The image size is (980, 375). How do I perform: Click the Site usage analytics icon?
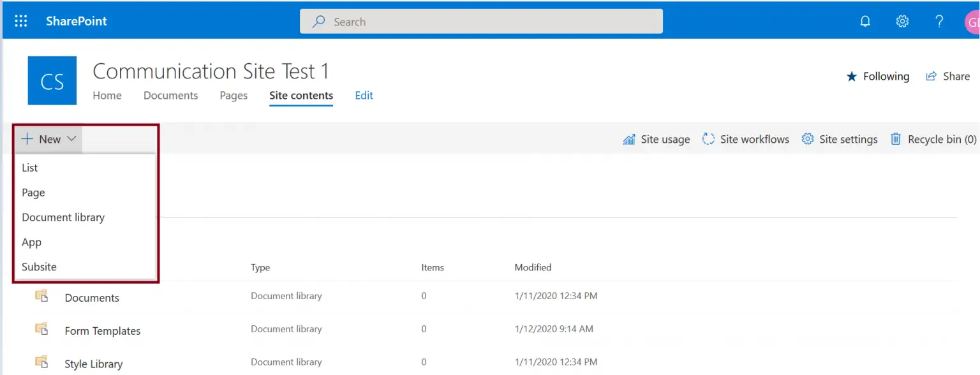[629, 138]
